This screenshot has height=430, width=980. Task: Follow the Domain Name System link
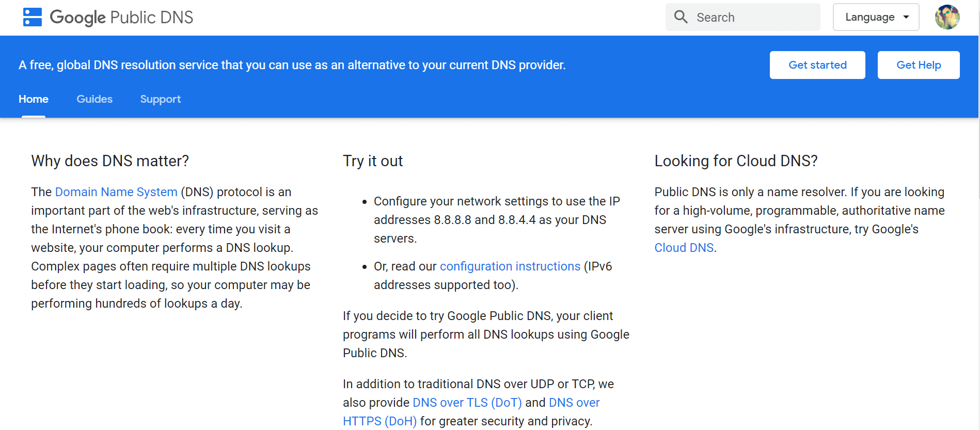coord(116,192)
